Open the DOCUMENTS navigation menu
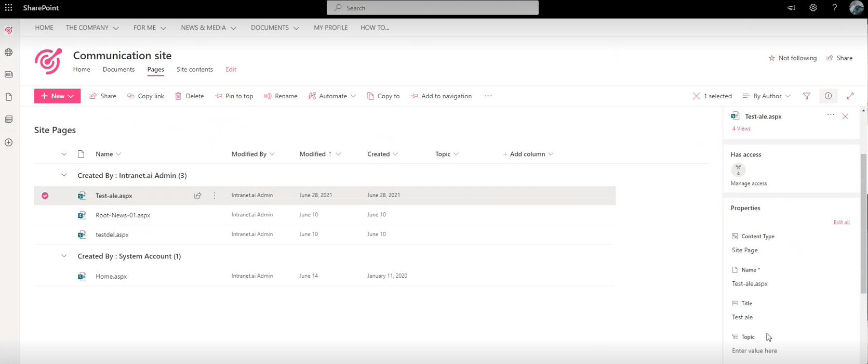 [275, 28]
